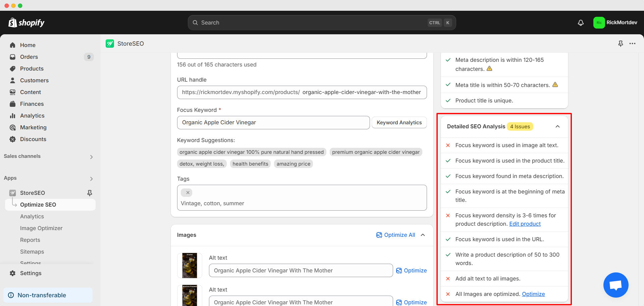This screenshot has height=306, width=644.
Task: Pin StoreSEO app in sidebar
Action: pyautogui.click(x=90, y=193)
